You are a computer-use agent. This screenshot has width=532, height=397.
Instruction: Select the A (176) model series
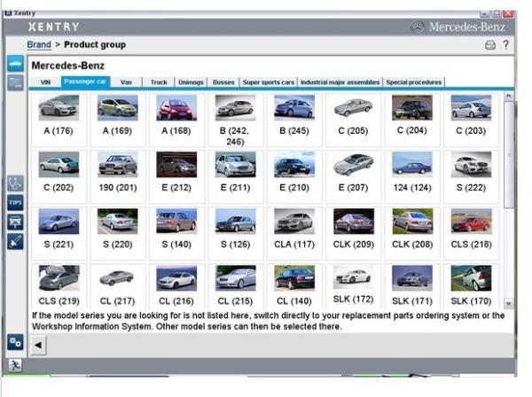coord(59,120)
